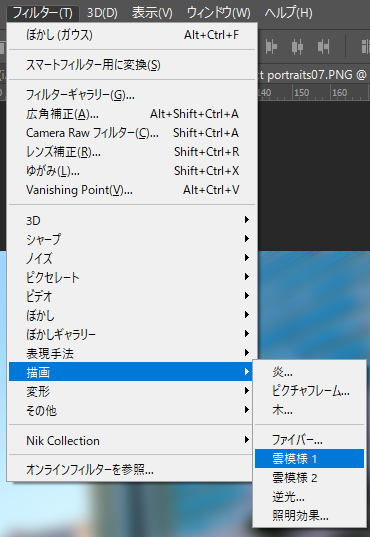Expand the シャープ submenu
This screenshot has width=370, height=537.
point(132,239)
